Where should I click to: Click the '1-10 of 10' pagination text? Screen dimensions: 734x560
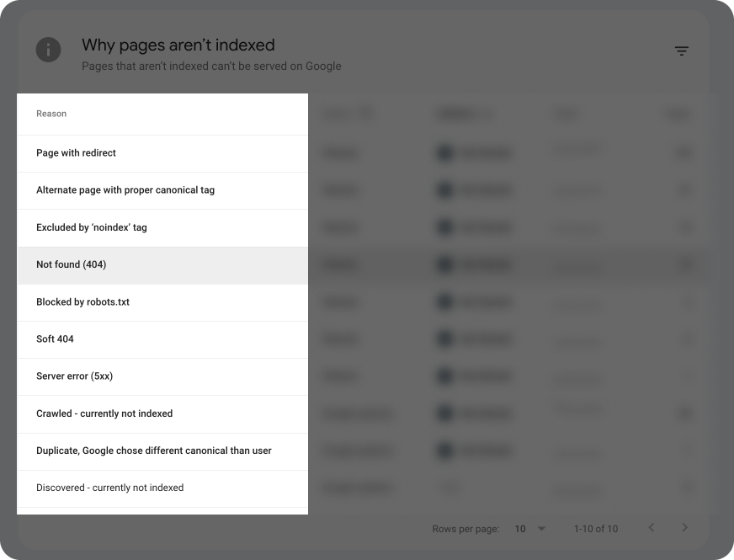tap(596, 529)
